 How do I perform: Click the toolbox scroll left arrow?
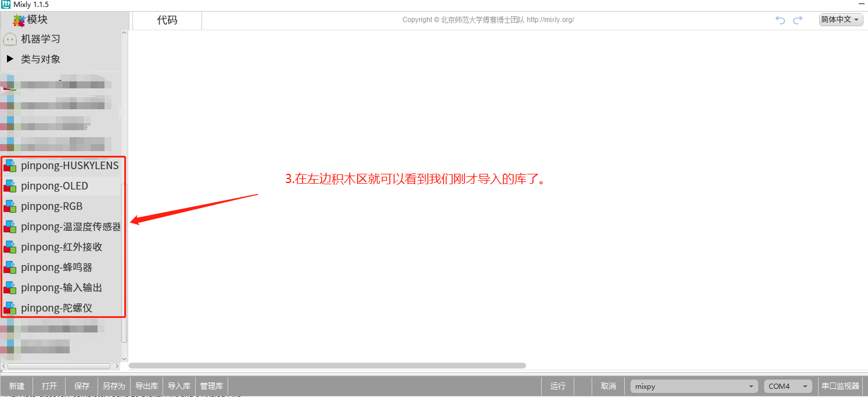(x=3, y=366)
